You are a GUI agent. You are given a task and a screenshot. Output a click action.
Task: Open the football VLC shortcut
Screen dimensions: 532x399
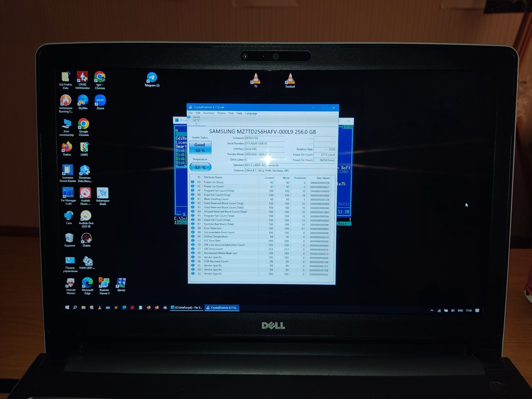point(290,81)
